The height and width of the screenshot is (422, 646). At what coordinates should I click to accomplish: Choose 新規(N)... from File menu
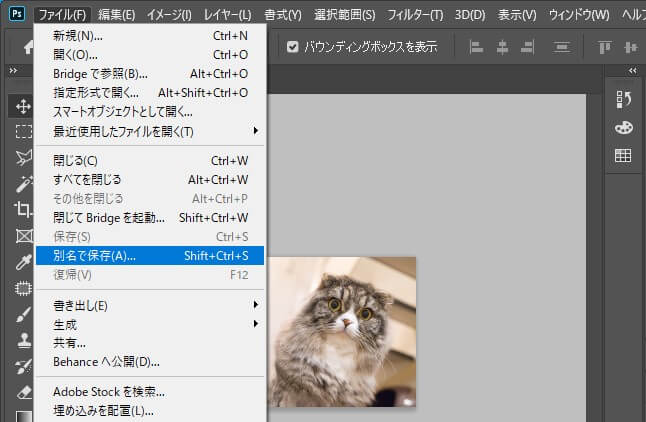tap(150, 36)
